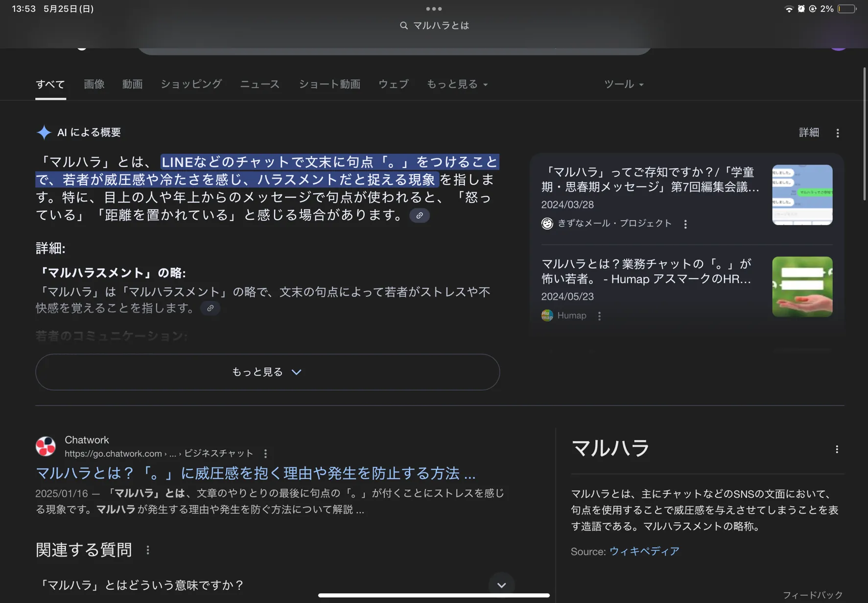Image resolution: width=868 pixels, height=603 pixels.
Task: Switch to the 画像 tab
Action: click(x=94, y=84)
